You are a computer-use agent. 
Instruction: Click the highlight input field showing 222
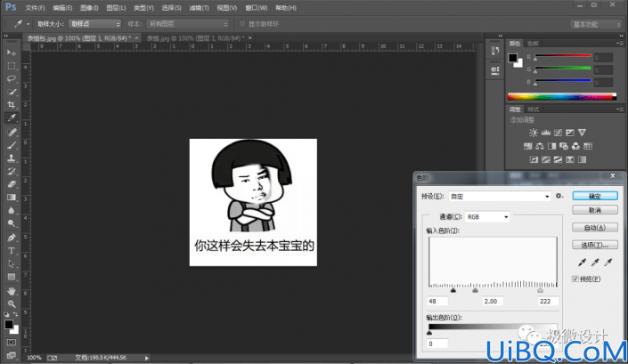[548, 301]
